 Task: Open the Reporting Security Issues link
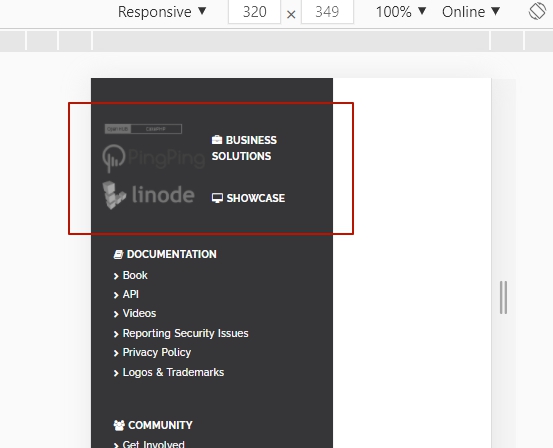(x=186, y=333)
